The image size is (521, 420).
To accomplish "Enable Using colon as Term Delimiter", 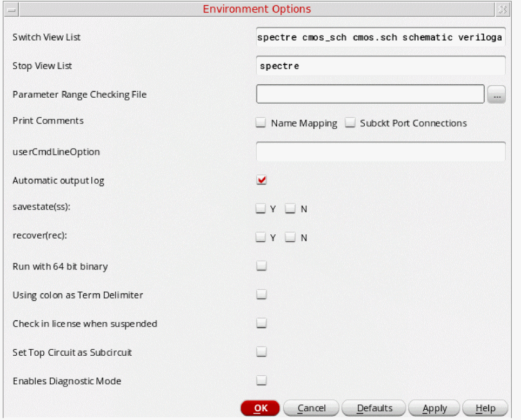I will click(262, 295).
